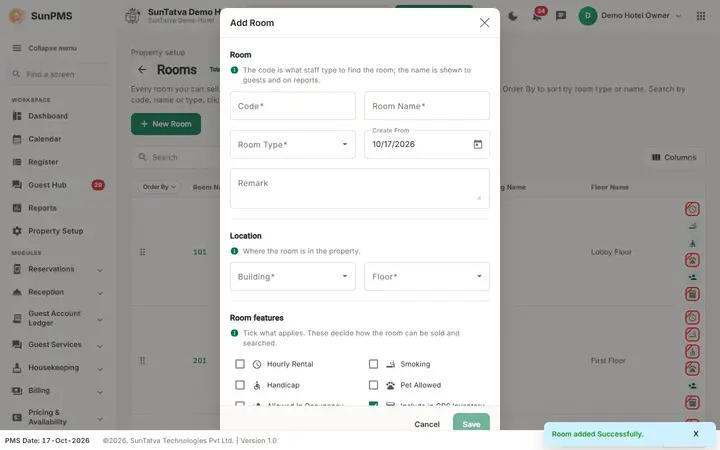This screenshot has height=450, width=720.
Task: Close the Add Room dialog
Action: (484, 22)
